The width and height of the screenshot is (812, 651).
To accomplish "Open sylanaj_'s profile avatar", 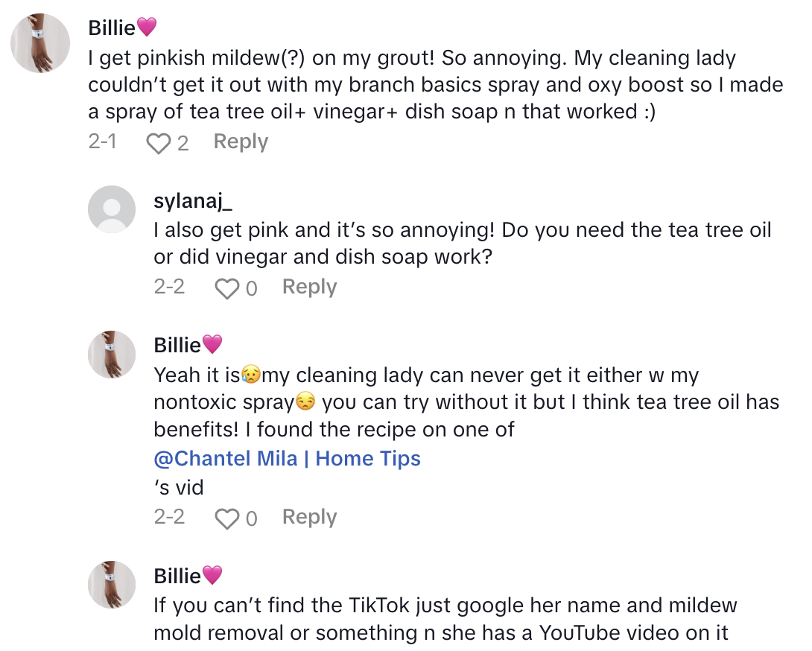I will click(112, 209).
